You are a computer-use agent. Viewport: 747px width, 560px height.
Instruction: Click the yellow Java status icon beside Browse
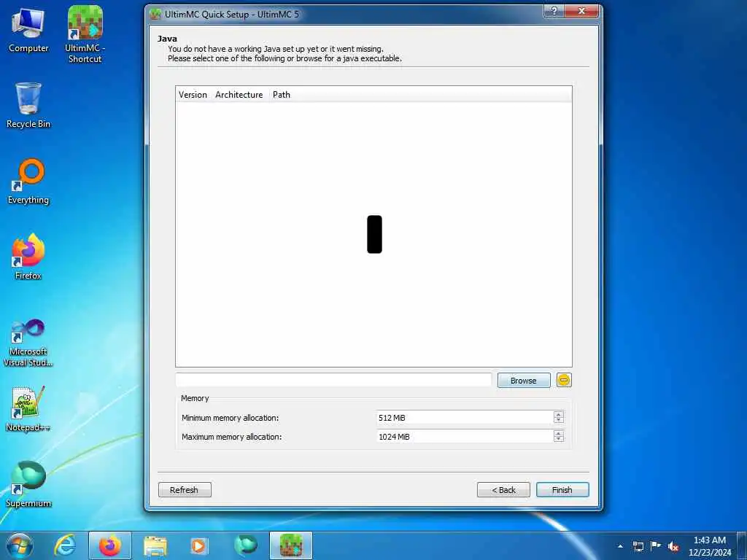click(564, 380)
